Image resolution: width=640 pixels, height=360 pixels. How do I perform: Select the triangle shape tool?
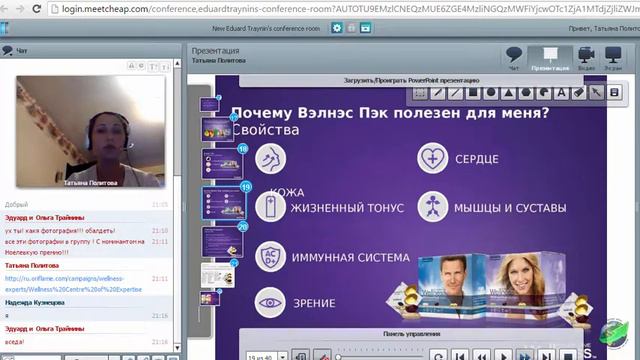(508, 93)
